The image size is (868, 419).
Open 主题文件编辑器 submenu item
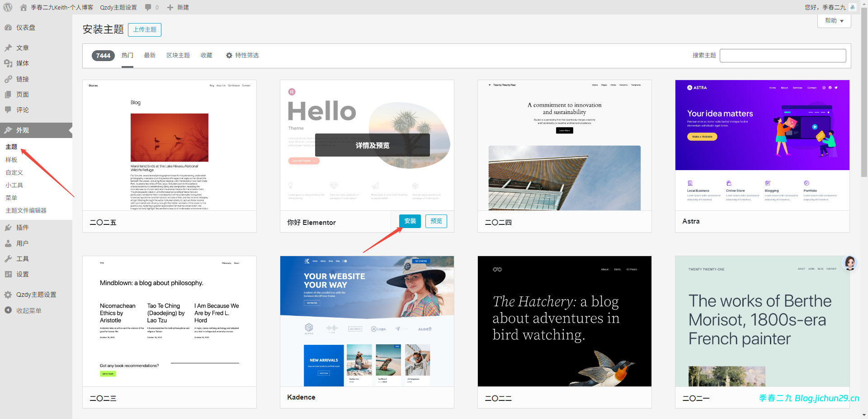click(26, 210)
